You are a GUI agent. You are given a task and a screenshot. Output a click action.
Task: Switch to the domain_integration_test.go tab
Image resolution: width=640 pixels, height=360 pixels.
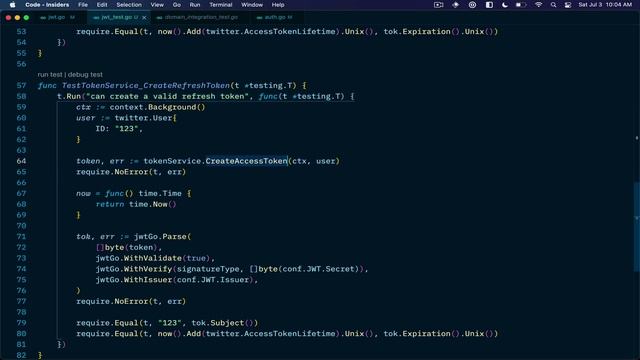(201, 17)
